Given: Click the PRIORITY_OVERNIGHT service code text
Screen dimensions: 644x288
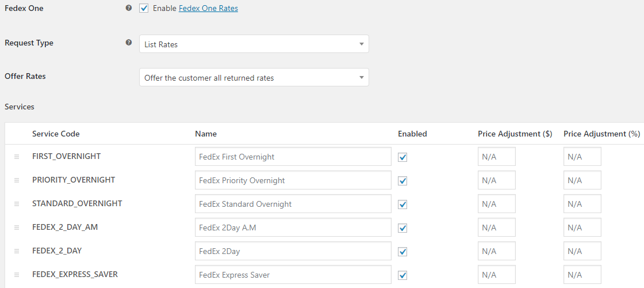Looking at the screenshot, I should pos(74,180).
